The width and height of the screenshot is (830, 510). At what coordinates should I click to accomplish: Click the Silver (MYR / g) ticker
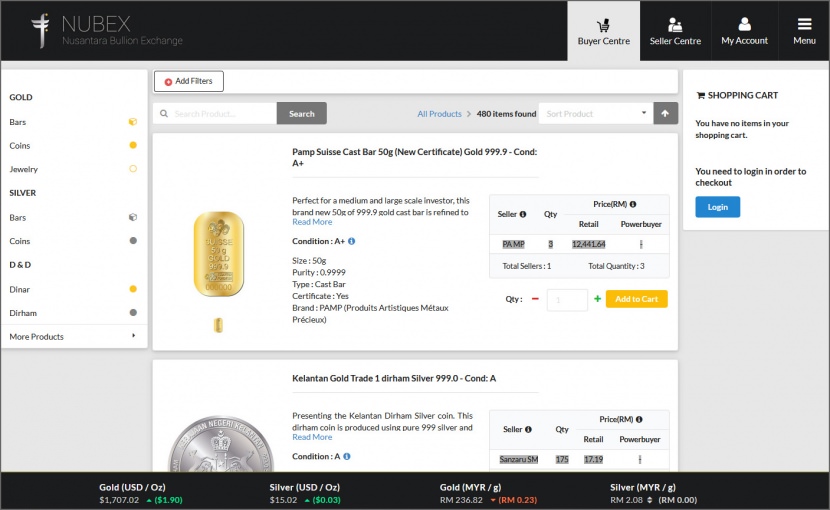click(653, 493)
